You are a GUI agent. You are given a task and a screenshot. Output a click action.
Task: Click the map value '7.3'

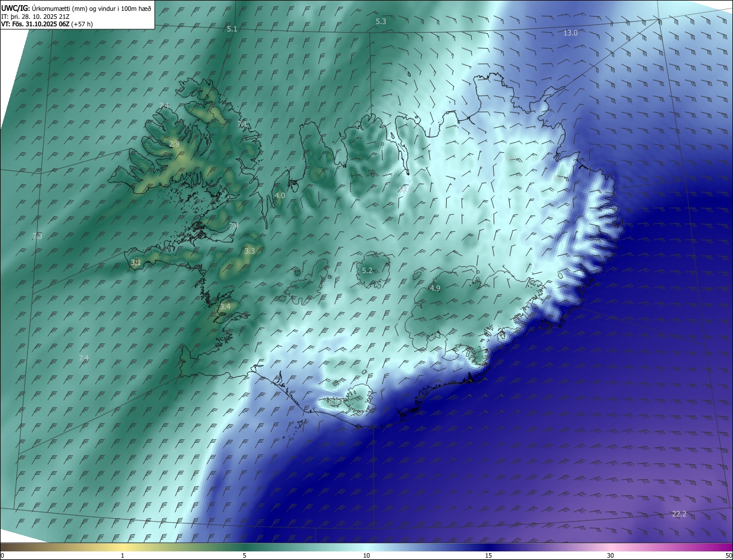pos(37,236)
